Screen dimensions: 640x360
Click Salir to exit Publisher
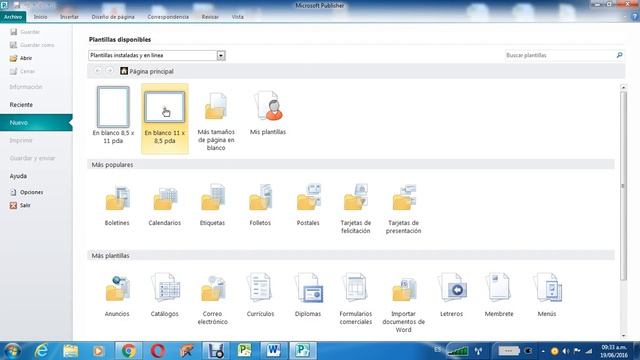pyautogui.click(x=20, y=205)
